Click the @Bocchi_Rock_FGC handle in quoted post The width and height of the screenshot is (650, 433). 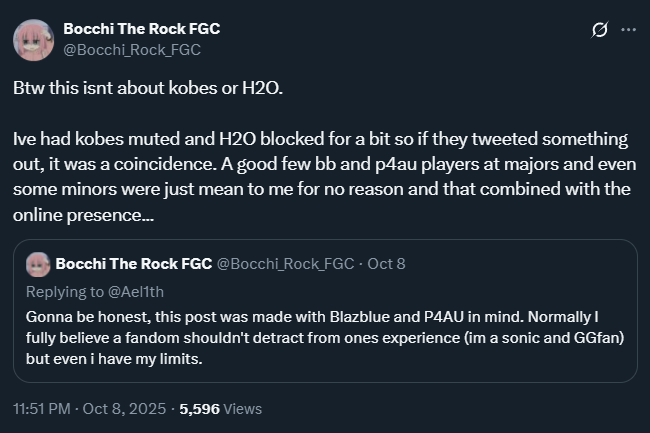pos(285,264)
